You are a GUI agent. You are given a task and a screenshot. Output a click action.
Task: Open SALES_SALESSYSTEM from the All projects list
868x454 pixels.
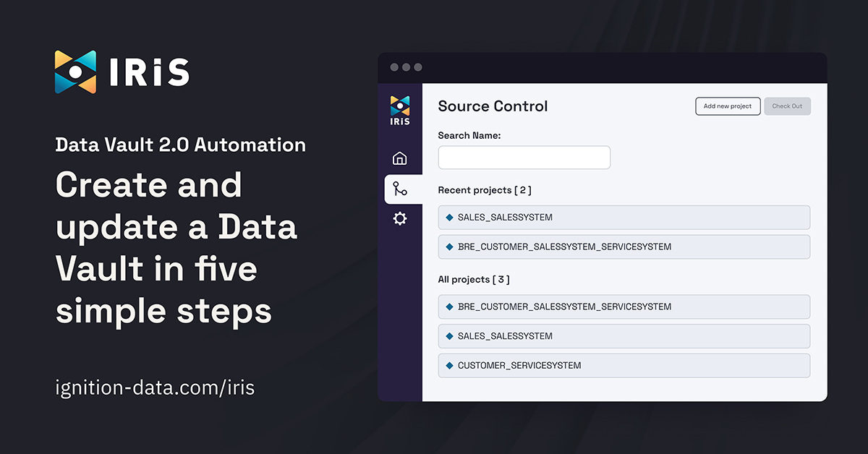pyautogui.click(x=624, y=335)
